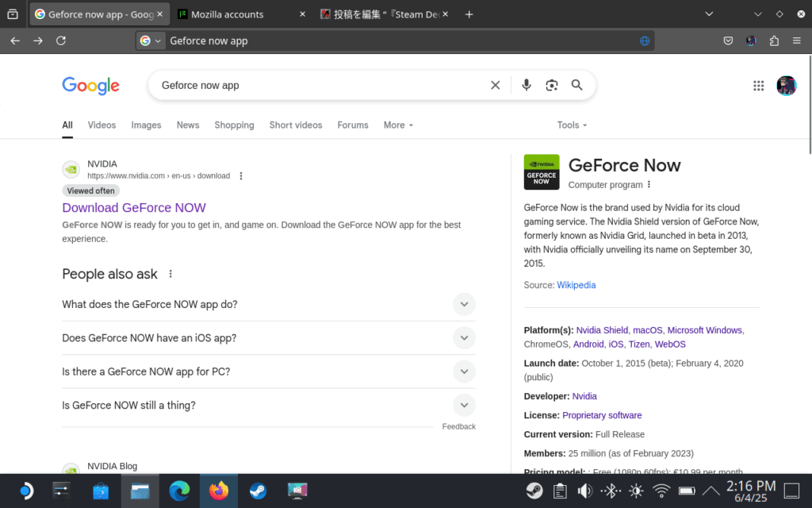This screenshot has height=508, width=812.
Task: Select the Videos search tab
Action: click(x=101, y=125)
